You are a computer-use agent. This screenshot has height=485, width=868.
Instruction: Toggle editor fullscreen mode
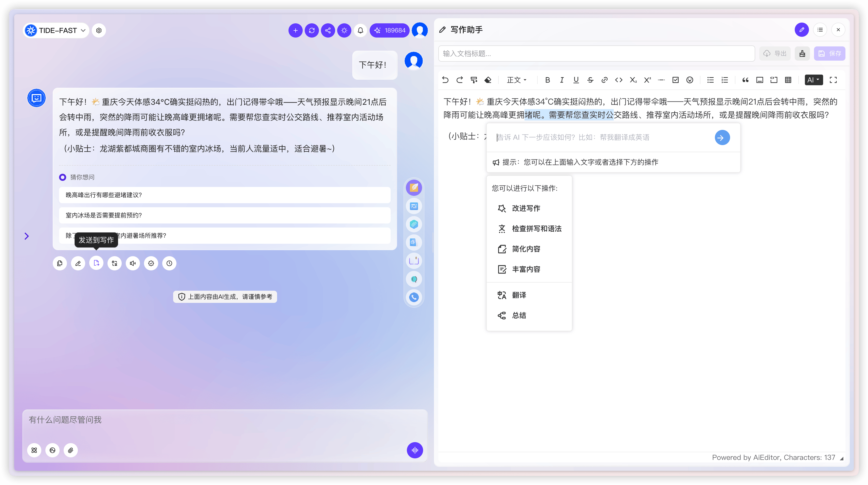(833, 80)
